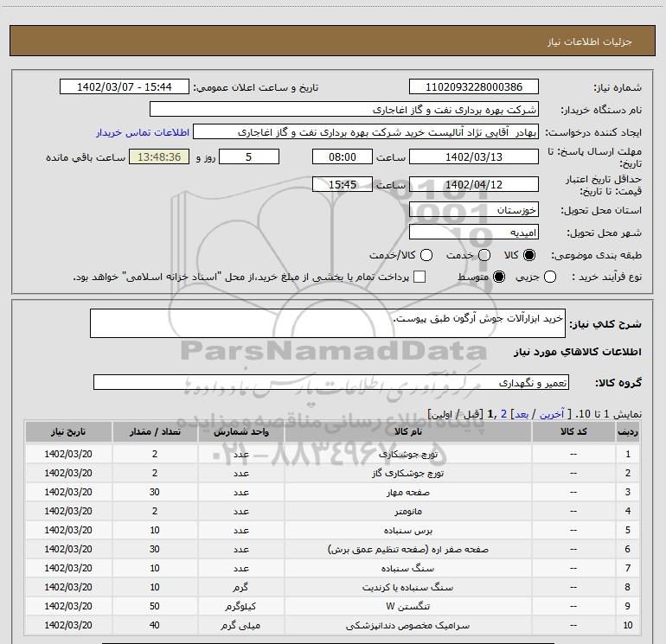The width and height of the screenshot is (666, 644).
Task: Click the price validity date 1402/04/12
Action: [x=474, y=184]
